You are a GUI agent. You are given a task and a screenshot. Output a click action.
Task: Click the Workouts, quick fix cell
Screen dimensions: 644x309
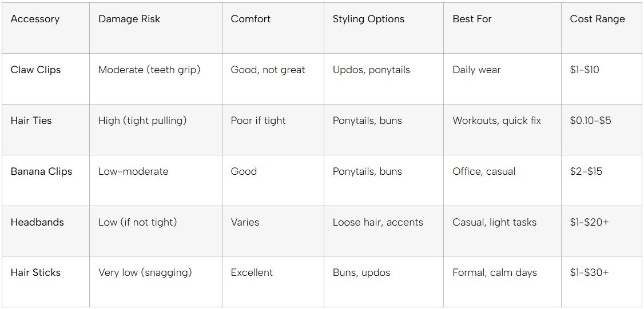pos(496,121)
